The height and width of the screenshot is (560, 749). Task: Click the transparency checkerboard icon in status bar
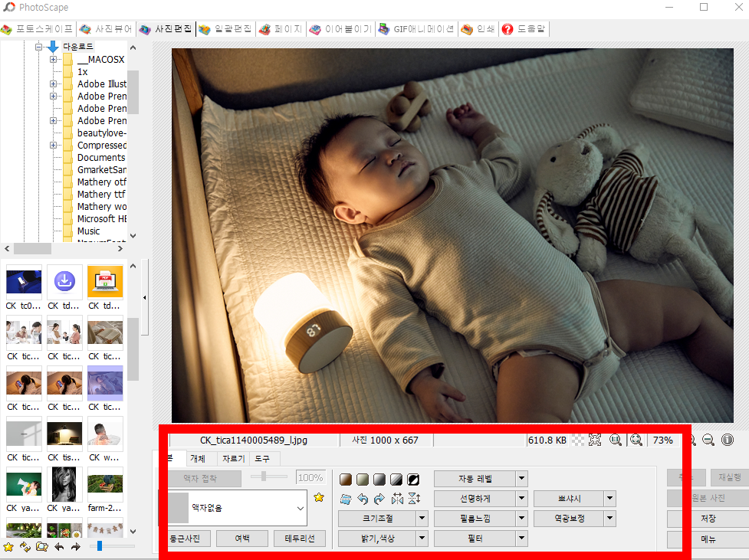click(x=578, y=440)
